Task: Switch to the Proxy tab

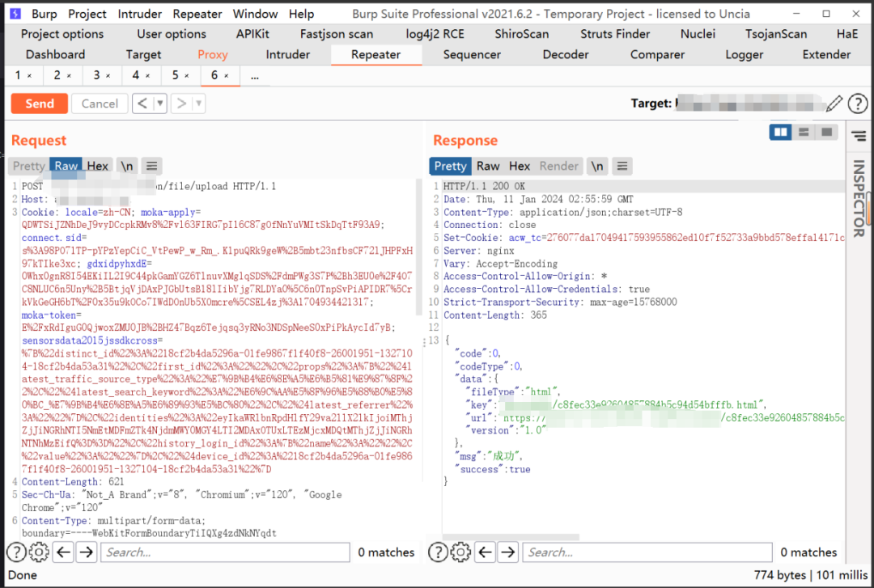Action: (212, 55)
